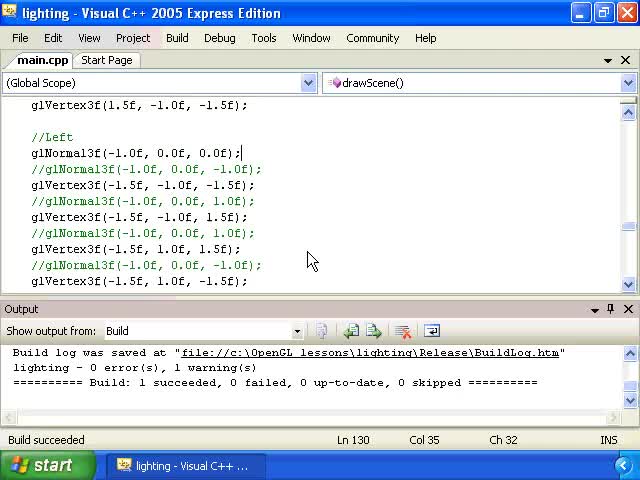This screenshot has width=640, height=480.
Task: Click the glVertex3f(-1.5f, 1.0f, 1.5f) line
Action: [x=136, y=249]
